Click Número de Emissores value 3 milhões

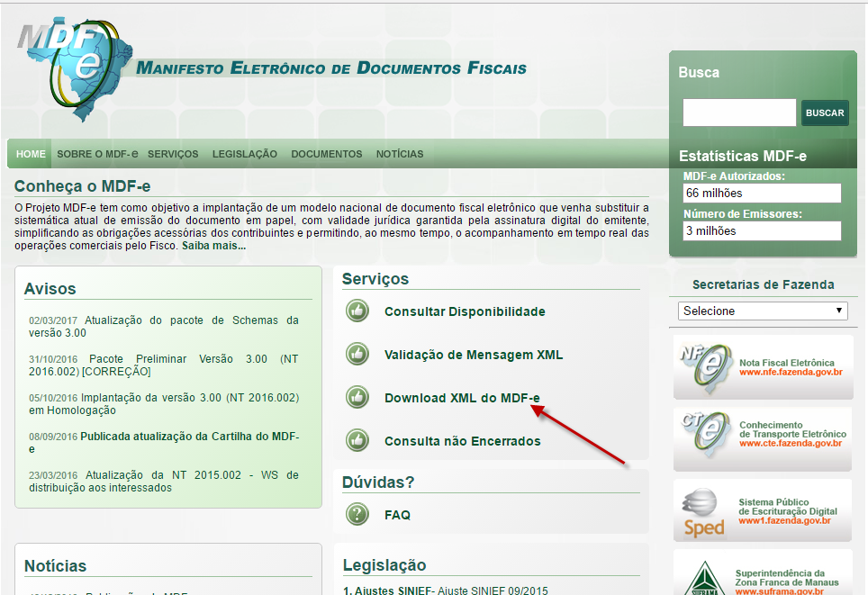[x=762, y=230]
